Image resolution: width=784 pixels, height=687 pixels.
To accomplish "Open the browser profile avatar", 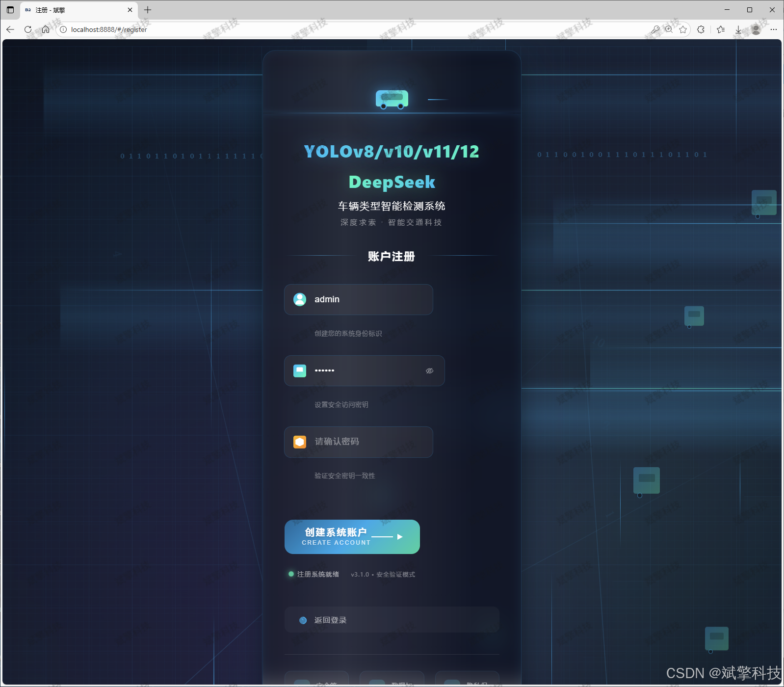I will 756,29.
